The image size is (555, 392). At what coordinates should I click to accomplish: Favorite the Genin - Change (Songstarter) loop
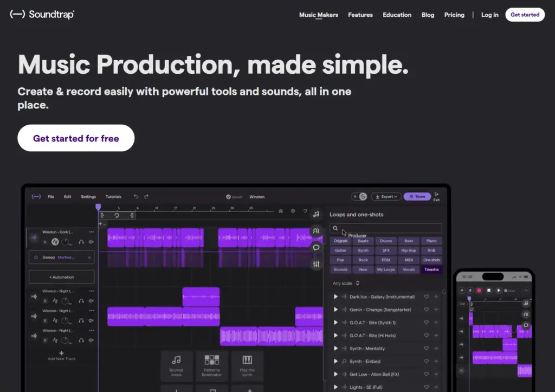coord(427,310)
